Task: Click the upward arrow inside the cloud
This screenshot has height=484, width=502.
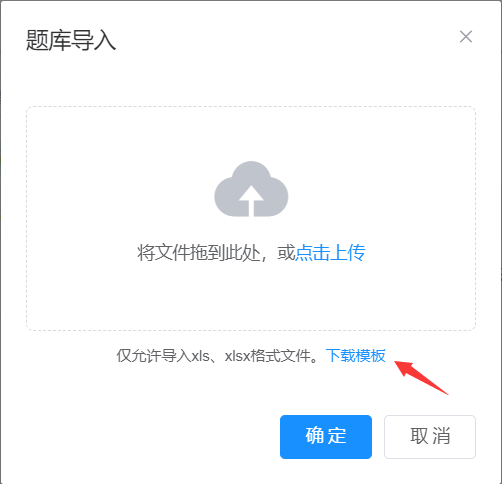Action: click(251, 201)
